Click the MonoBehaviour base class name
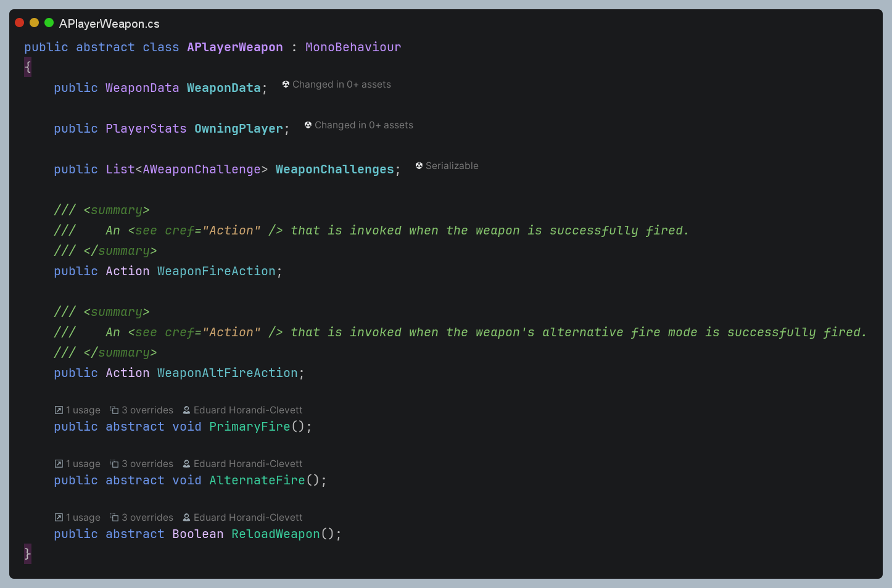This screenshot has width=892, height=588. [353, 48]
